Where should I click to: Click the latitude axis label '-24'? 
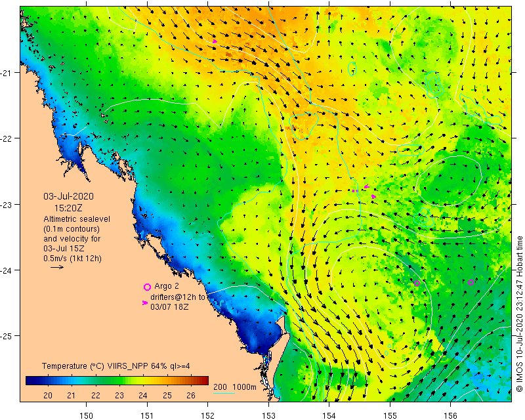(5, 270)
